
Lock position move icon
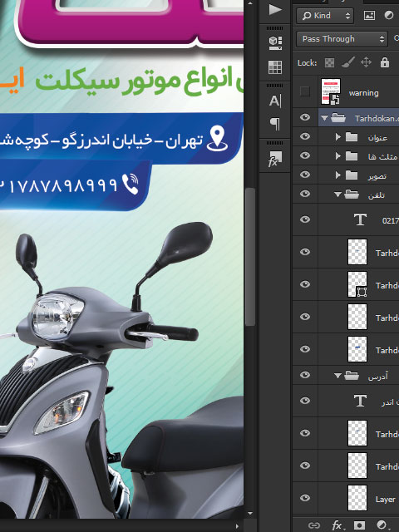[x=366, y=62]
